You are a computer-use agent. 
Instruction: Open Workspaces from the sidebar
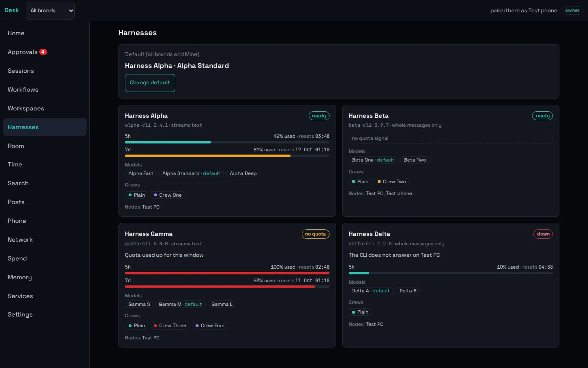click(45, 108)
